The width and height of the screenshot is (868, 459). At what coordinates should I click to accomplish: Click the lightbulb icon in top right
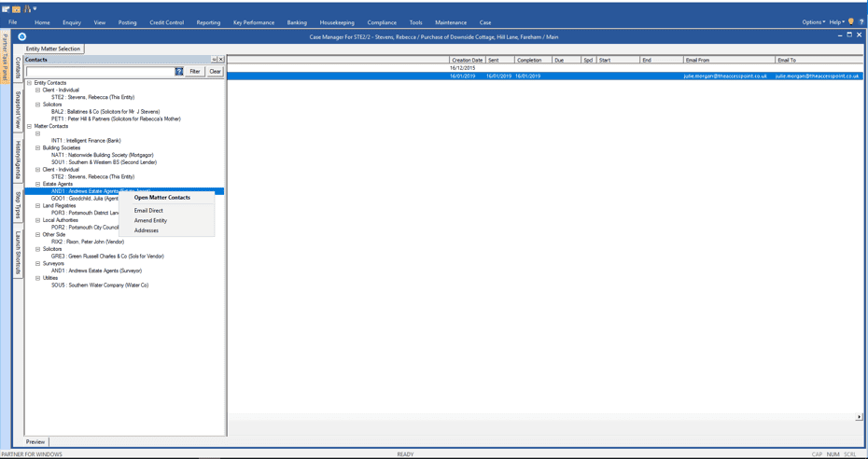point(851,21)
